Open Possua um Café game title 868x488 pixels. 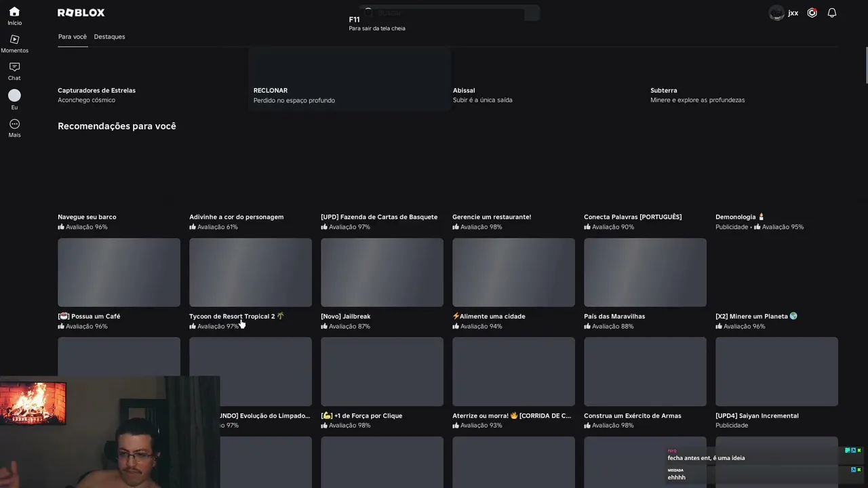(89, 317)
